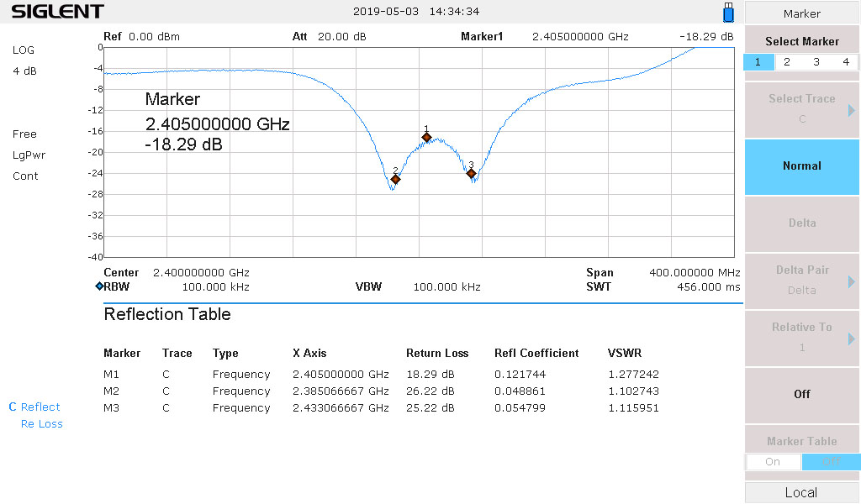Image resolution: width=861 pixels, height=504 pixels.
Task: Click the USB drive icon in the top bar
Action: (x=728, y=13)
